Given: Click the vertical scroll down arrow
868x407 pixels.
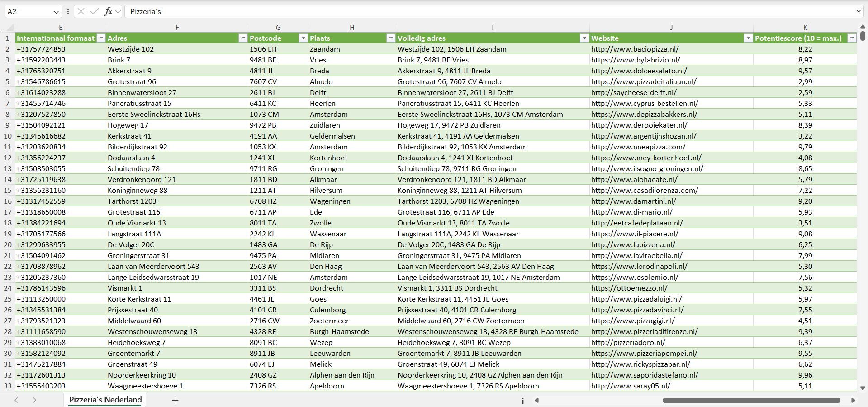Looking at the screenshot, I should [x=863, y=388].
